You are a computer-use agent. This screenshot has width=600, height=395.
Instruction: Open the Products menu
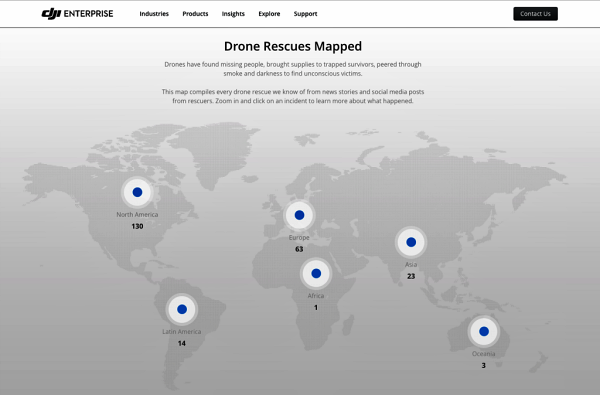point(195,14)
